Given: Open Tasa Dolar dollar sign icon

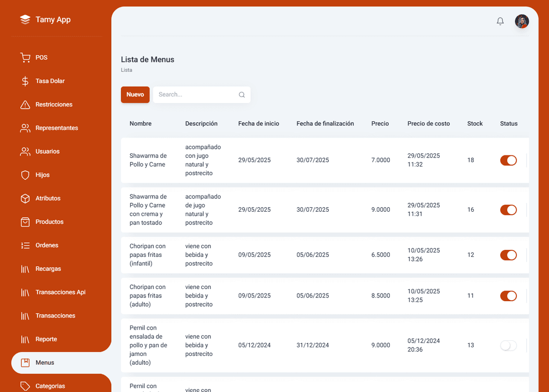Looking at the screenshot, I should tap(25, 81).
